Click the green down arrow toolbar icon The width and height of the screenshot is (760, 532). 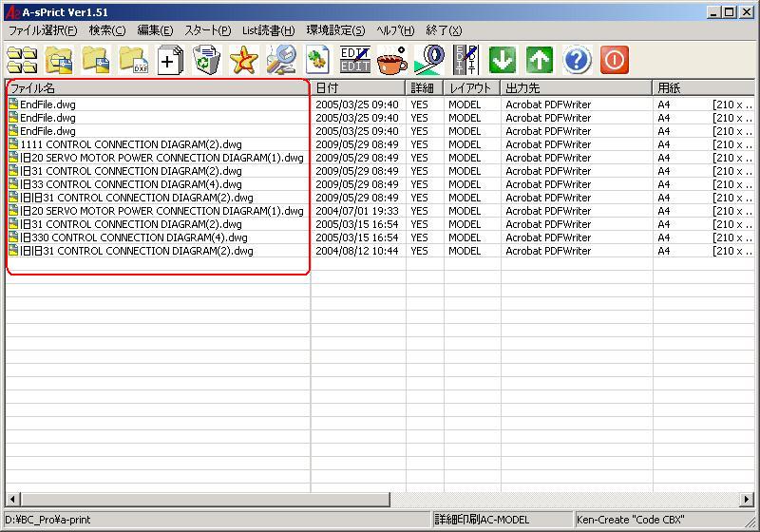coord(503,60)
